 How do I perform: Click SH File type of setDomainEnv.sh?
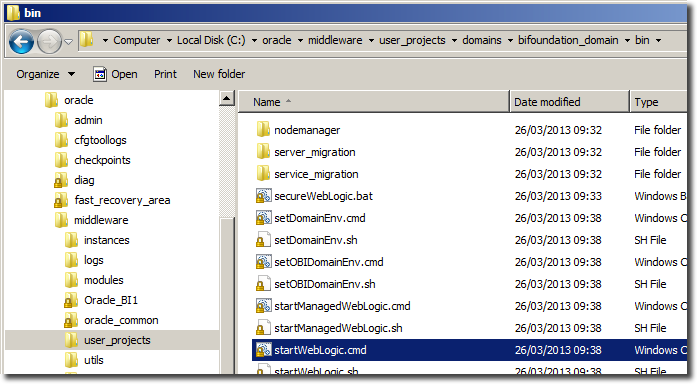click(x=650, y=240)
